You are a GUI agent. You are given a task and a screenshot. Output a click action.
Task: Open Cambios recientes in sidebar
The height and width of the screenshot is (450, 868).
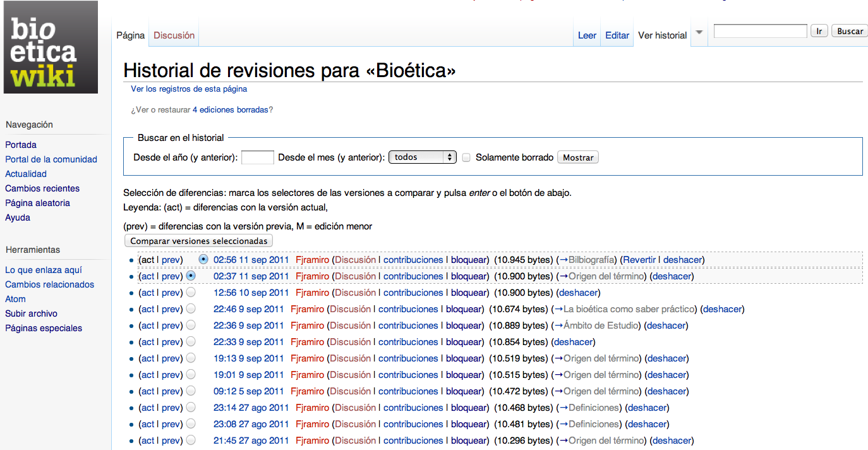coord(42,188)
